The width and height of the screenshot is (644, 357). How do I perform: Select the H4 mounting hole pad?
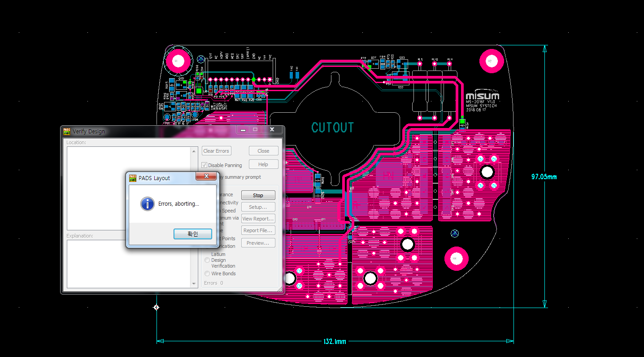(x=456, y=259)
